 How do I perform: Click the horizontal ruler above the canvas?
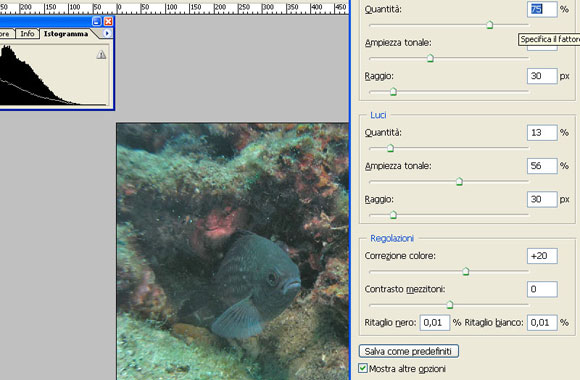[x=174, y=7]
